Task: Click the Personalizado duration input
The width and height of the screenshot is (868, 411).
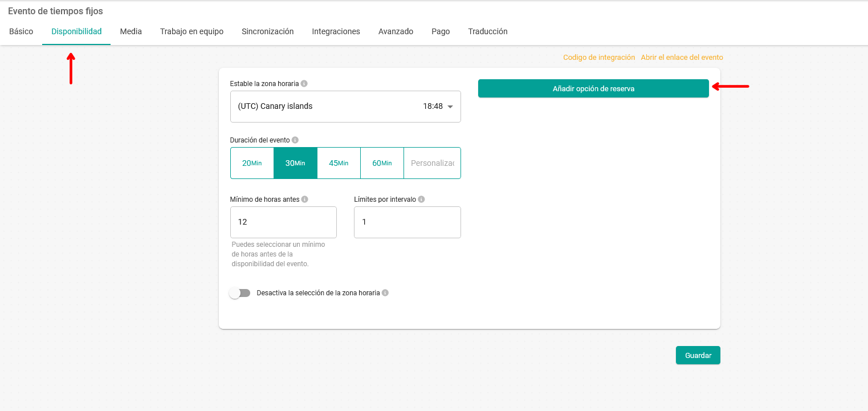Action: coord(432,163)
